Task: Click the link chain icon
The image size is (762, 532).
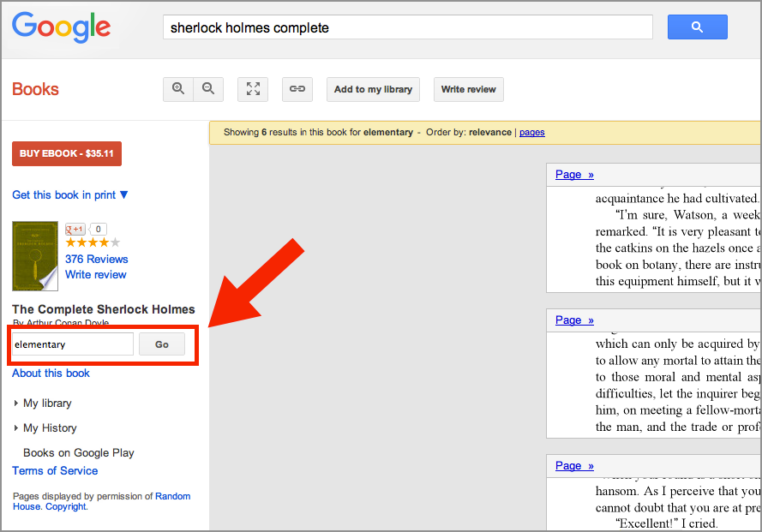Action: (297, 89)
